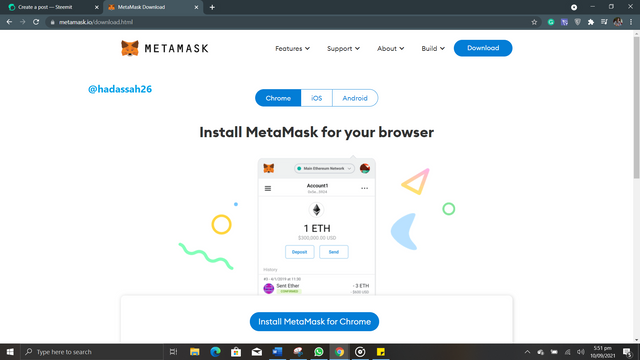
Task: Open the circular swirl app on taskbar
Action: point(360,352)
